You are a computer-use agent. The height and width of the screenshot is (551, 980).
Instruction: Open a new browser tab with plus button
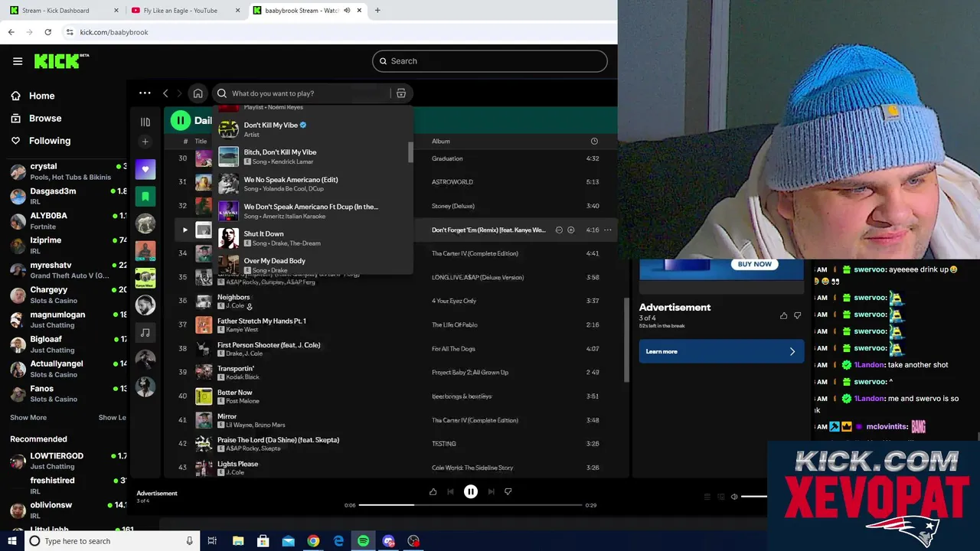377,11
